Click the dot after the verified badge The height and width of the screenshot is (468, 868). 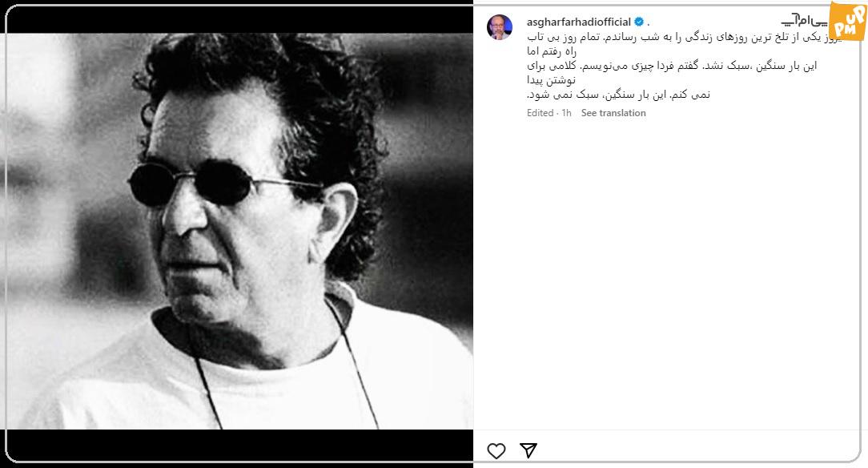tap(649, 24)
